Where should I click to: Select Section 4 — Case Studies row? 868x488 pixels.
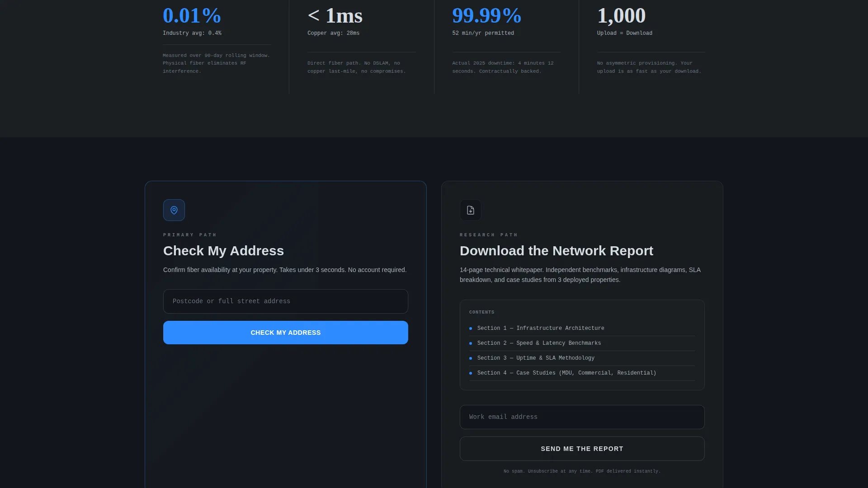click(x=582, y=373)
